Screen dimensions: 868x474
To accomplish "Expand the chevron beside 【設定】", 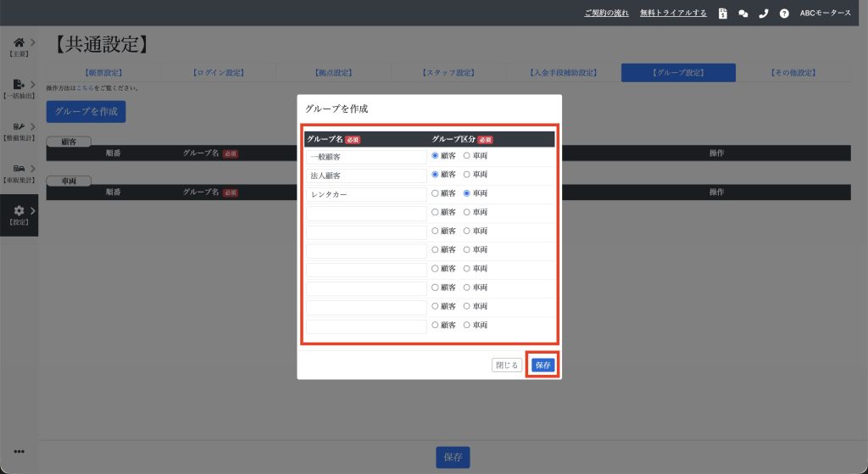I will (x=33, y=210).
